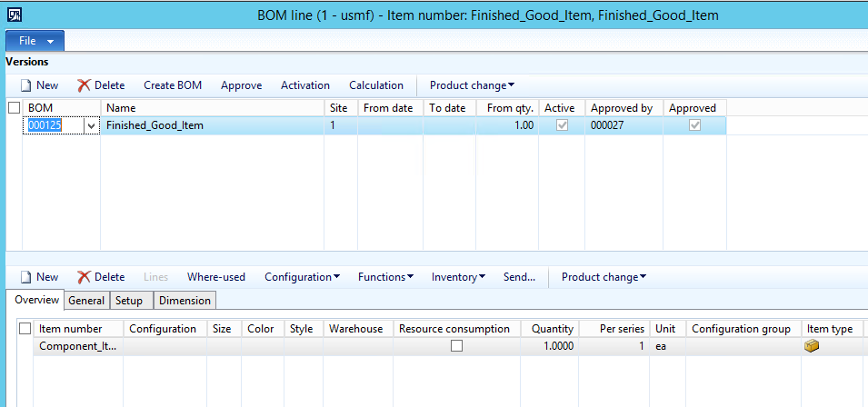
Task: Toggle the Resource consumption checkbox
Action: point(456,346)
